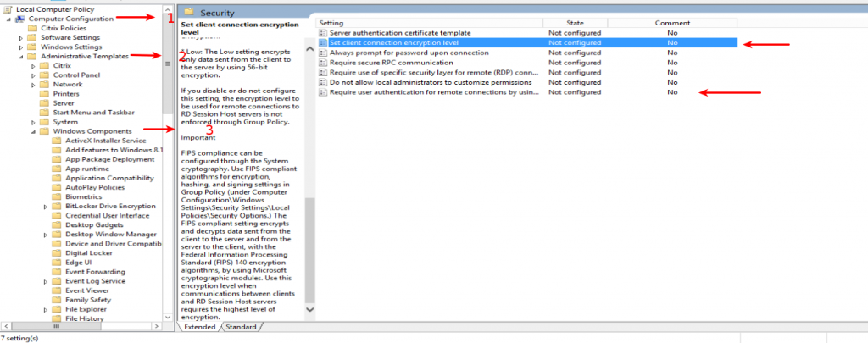Click tree pane horizontal scrollbar left arrow
The width and height of the screenshot is (868, 343).
click(5, 326)
